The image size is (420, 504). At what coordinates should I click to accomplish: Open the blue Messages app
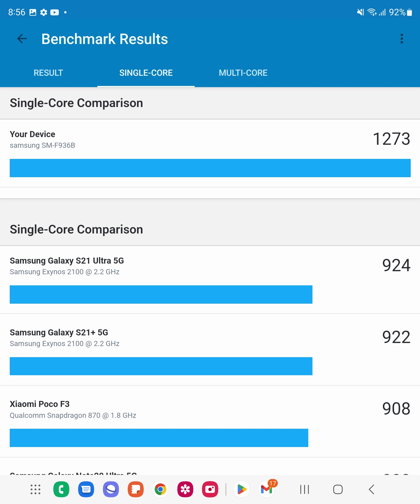(x=86, y=489)
